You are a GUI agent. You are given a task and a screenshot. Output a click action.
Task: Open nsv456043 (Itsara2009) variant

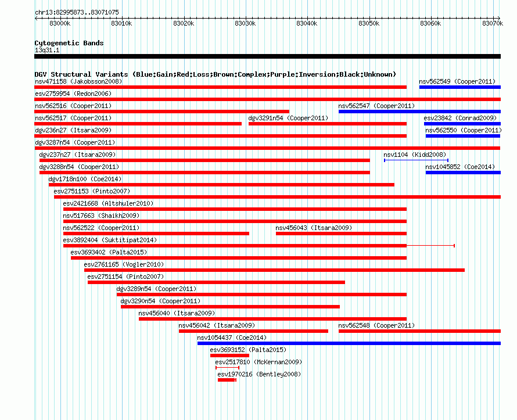coord(314,228)
